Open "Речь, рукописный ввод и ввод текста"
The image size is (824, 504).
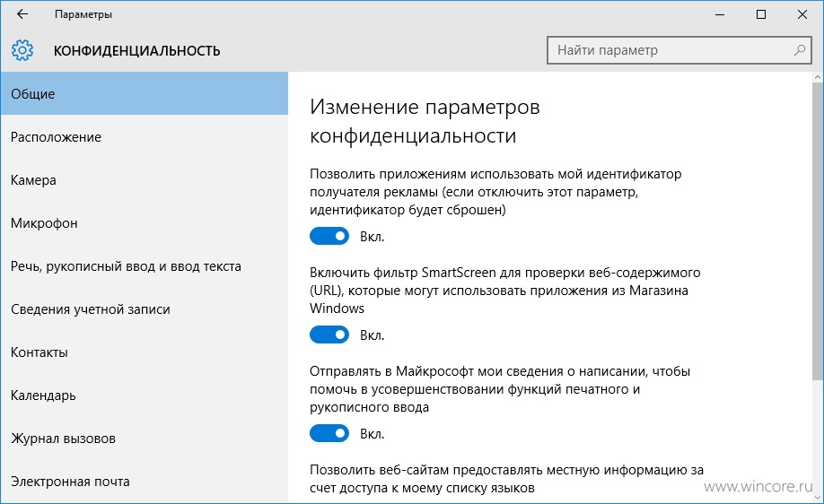(x=144, y=266)
